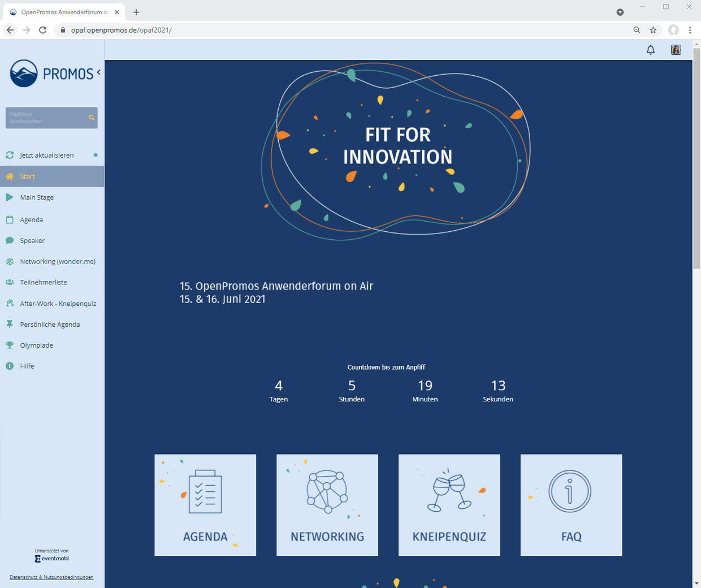The width and height of the screenshot is (701, 588).
Task: Type in the Plattform durchsuchen search field
Action: pos(46,118)
